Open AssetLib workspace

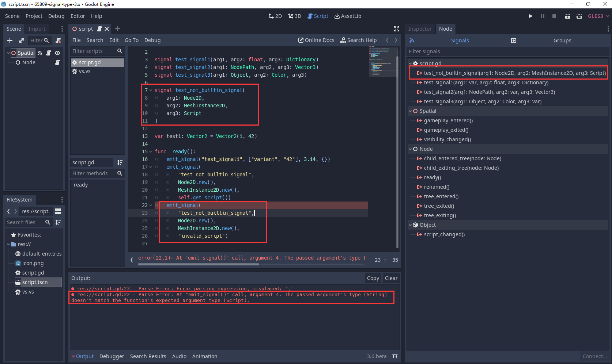tap(348, 16)
